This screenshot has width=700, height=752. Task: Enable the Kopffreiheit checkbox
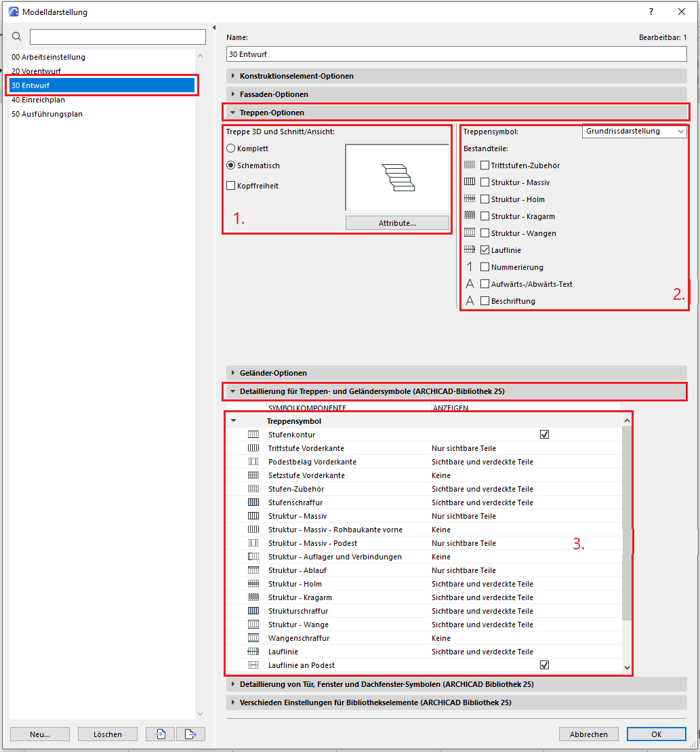point(231,186)
